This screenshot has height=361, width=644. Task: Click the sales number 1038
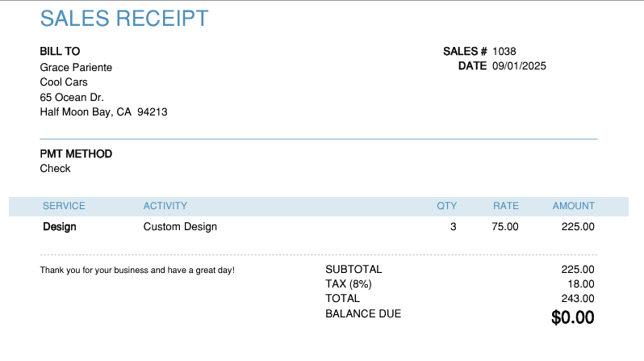(x=504, y=52)
